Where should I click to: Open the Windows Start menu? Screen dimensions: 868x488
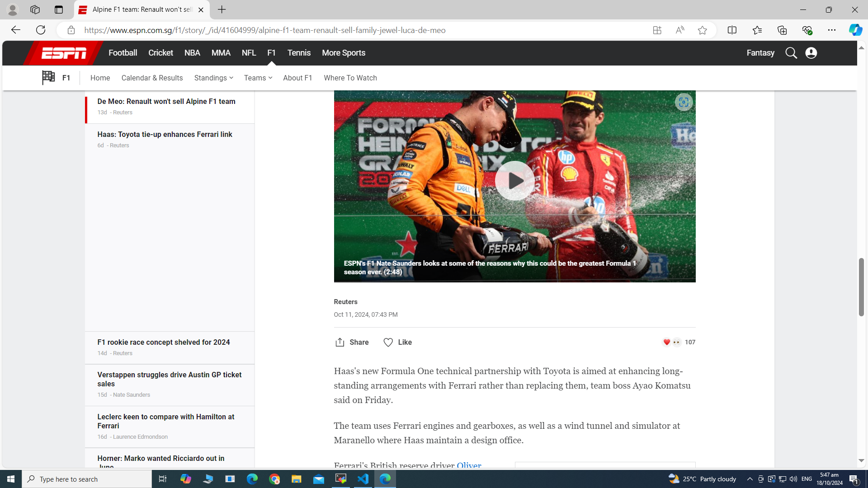coord(11,479)
